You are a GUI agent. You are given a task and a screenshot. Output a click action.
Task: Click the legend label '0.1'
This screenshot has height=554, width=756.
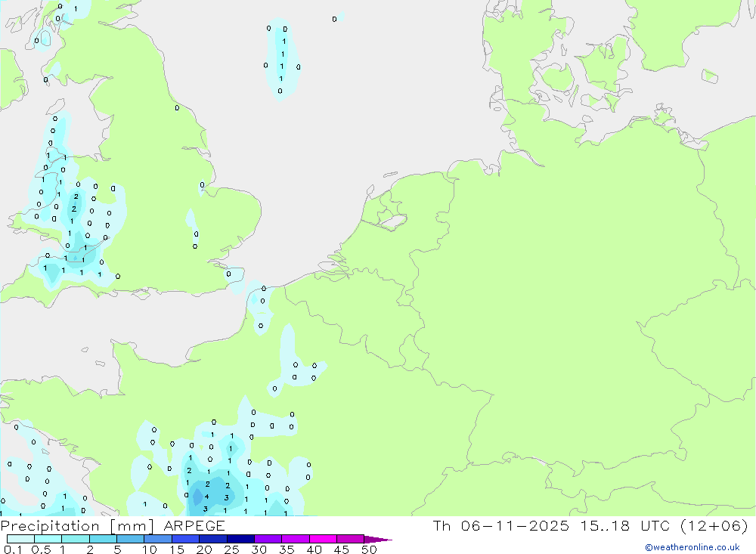click(x=13, y=549)
